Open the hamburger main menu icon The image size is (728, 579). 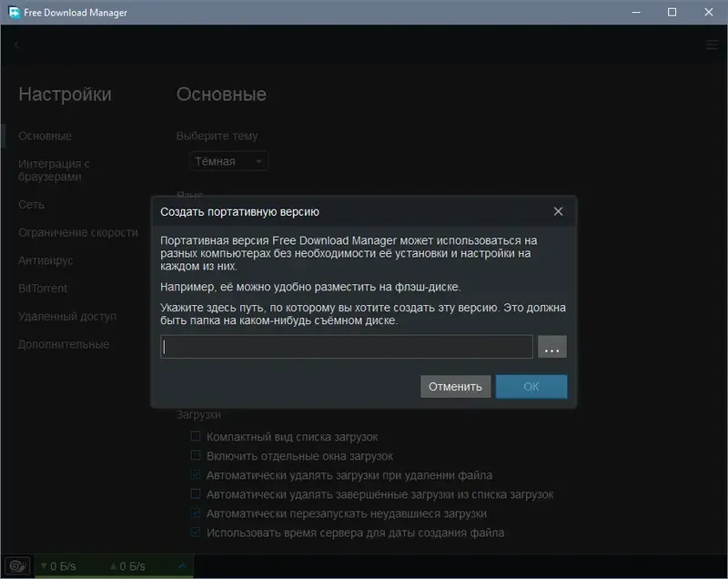click(712, 45)
